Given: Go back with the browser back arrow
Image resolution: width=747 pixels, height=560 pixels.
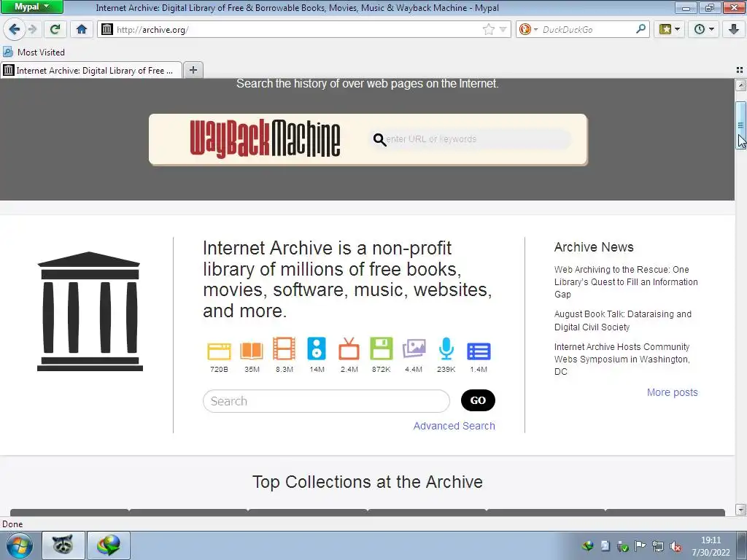Looking at the screenshot, I should pyautogui.click(x=15, y=29).
